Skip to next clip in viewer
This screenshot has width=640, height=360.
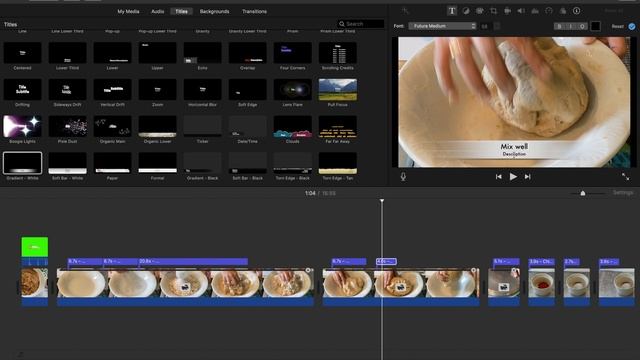(527, 177)
